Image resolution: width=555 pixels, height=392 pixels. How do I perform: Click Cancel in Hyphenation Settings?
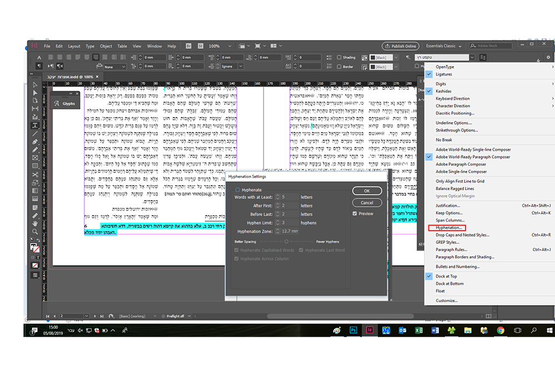point(367,202)
